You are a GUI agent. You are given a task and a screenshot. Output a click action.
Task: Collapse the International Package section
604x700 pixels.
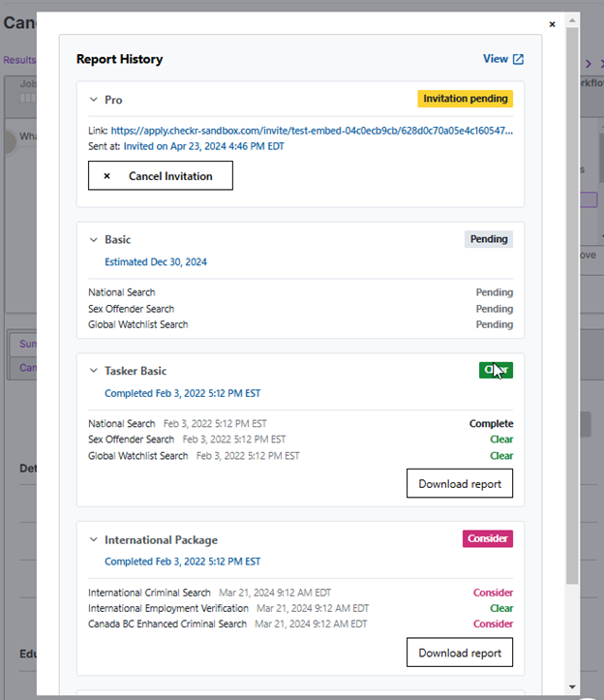pyautogui.click(x=93, y=539)
